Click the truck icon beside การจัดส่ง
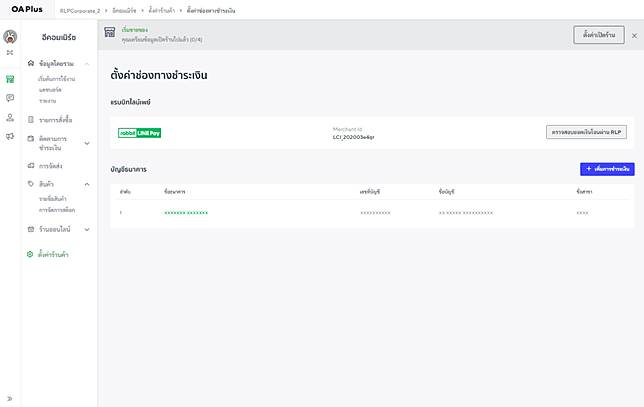This screenshot has width=644, height=407. coord(31,166)
